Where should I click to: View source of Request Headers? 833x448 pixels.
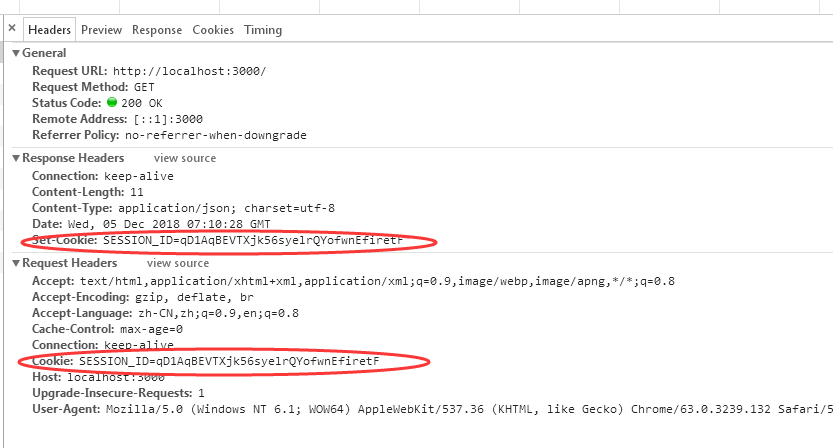[178, 263]
